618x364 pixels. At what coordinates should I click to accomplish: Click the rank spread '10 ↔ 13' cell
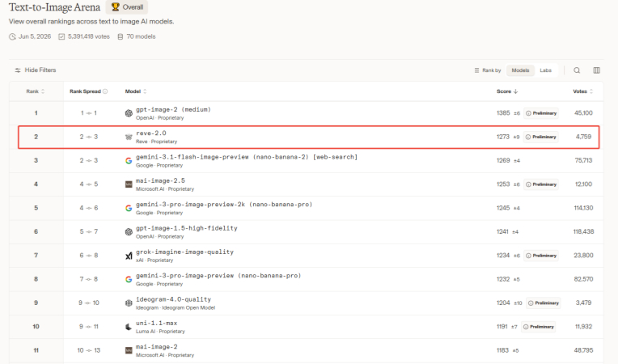click(x=89, y=350)
